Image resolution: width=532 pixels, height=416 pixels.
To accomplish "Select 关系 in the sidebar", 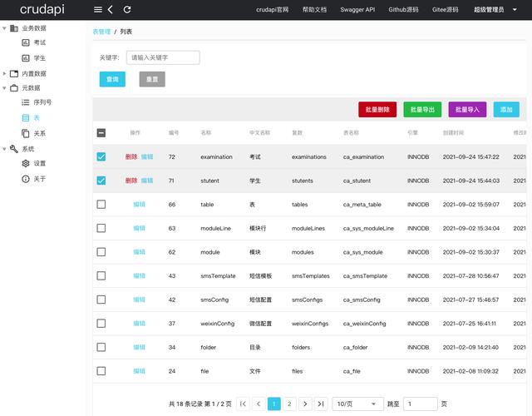I will tap(39, 133).
